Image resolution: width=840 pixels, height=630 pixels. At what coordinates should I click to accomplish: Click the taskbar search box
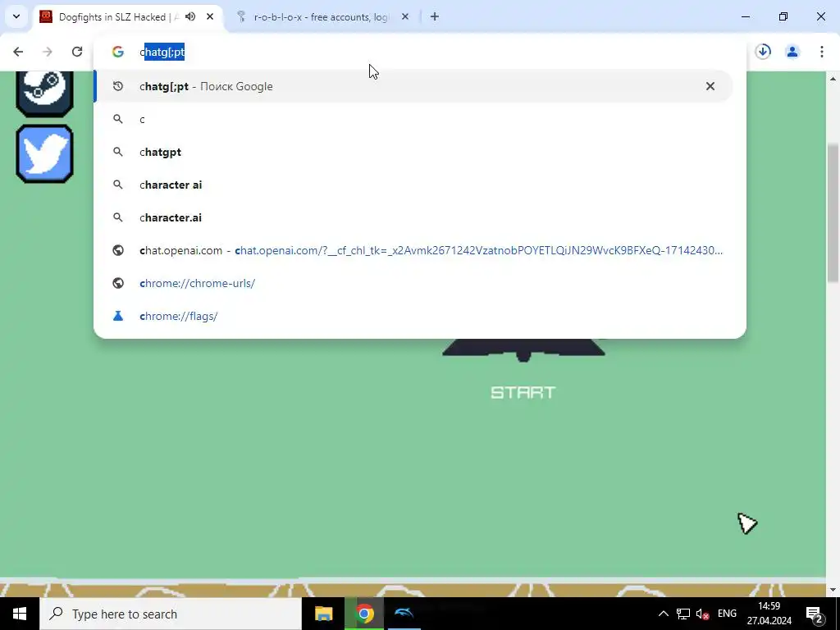(171, 614)
